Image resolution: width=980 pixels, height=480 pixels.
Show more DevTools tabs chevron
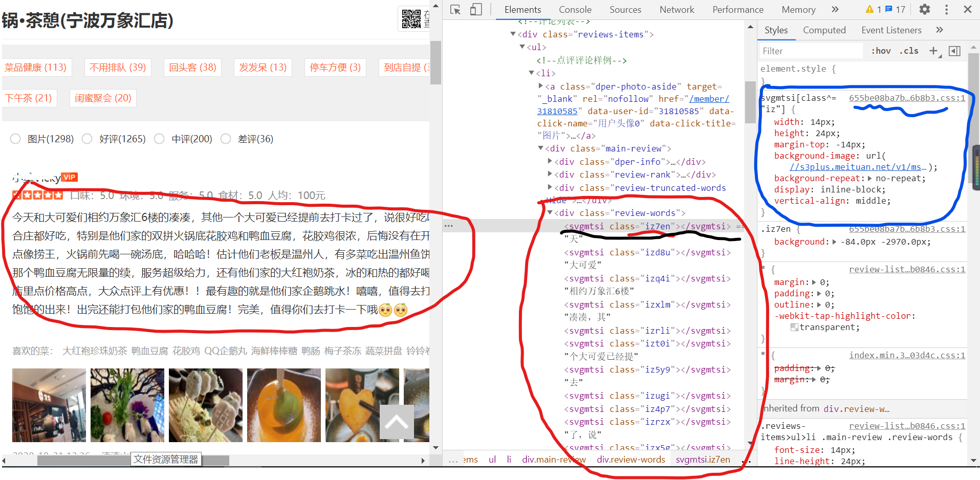coord(835,9)
